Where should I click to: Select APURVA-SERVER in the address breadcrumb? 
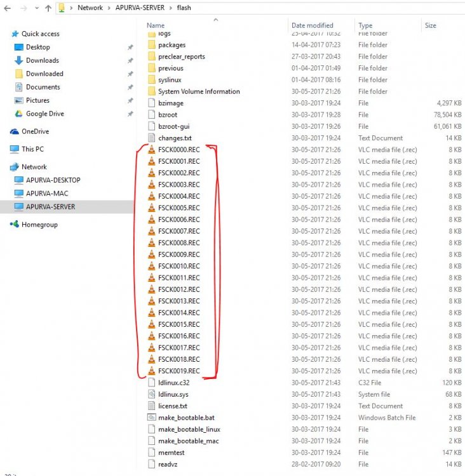coord(140,8)
